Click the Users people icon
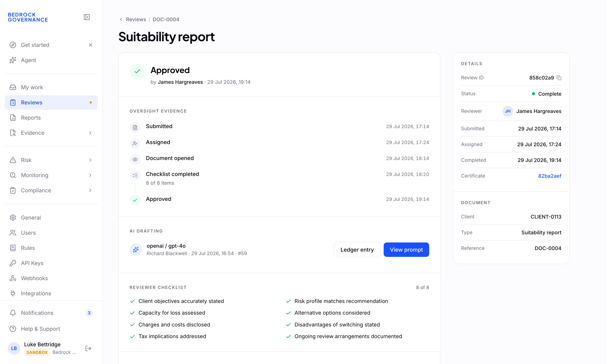Image resolution: width=607 pixels, height=364 pixels. (13, 233)
